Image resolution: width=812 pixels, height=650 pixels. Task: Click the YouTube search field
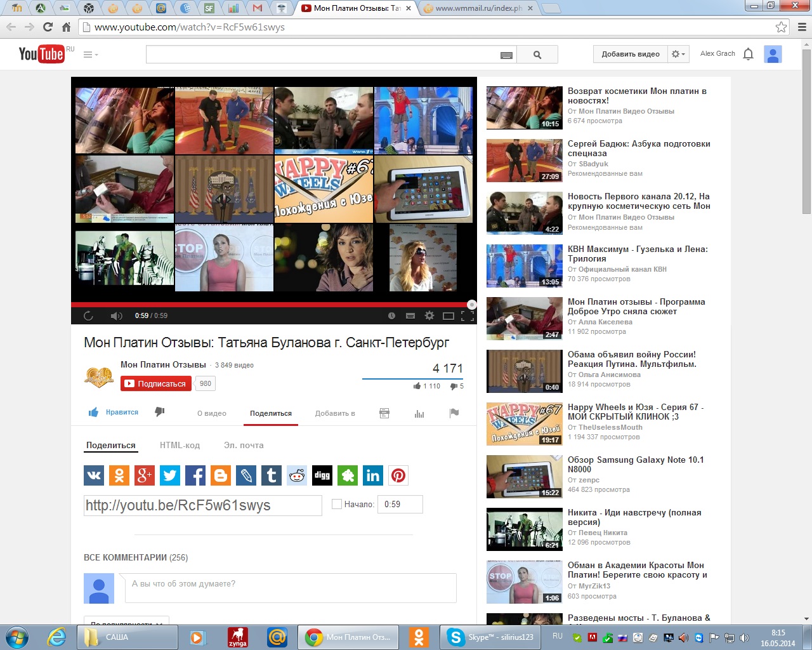331,55
